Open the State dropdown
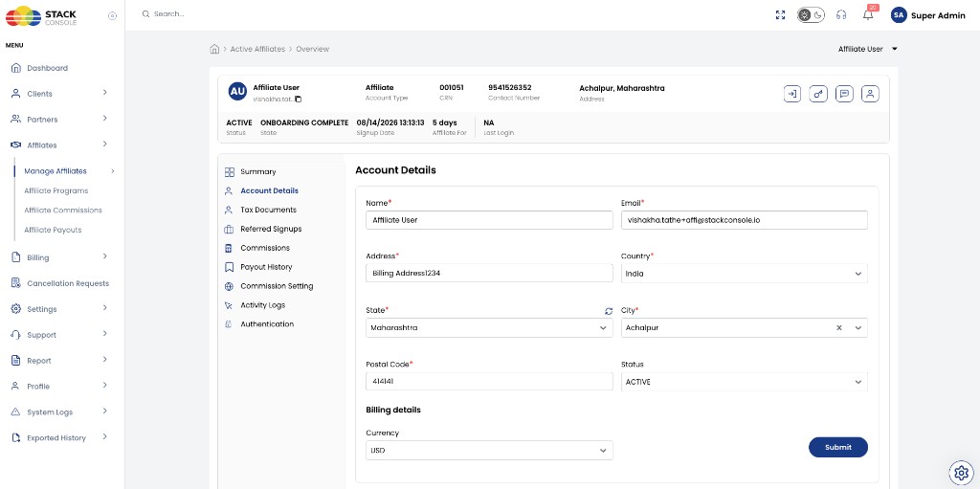This screenshot has height=489, width=980. pyautogui.click(x=489, y=327)
